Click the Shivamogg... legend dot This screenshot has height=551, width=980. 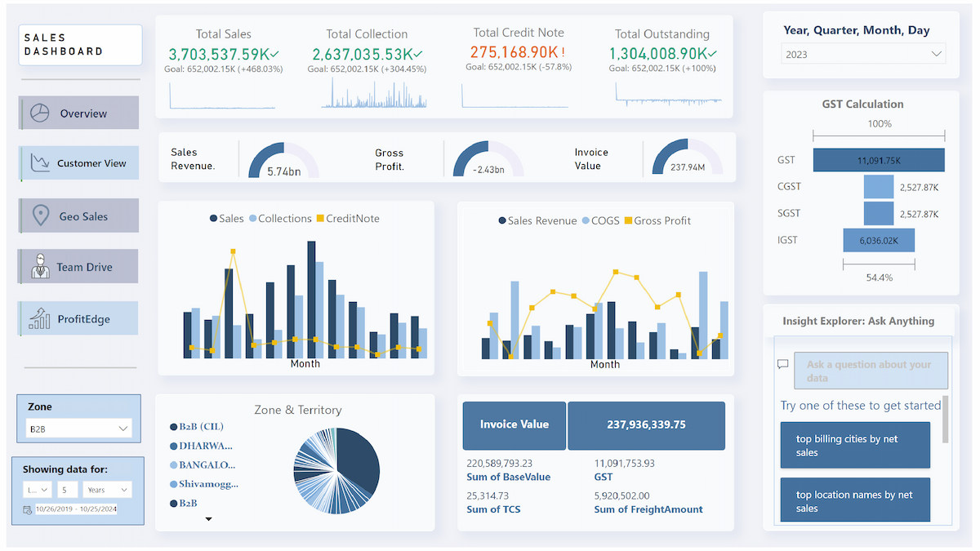pos(173,484)
